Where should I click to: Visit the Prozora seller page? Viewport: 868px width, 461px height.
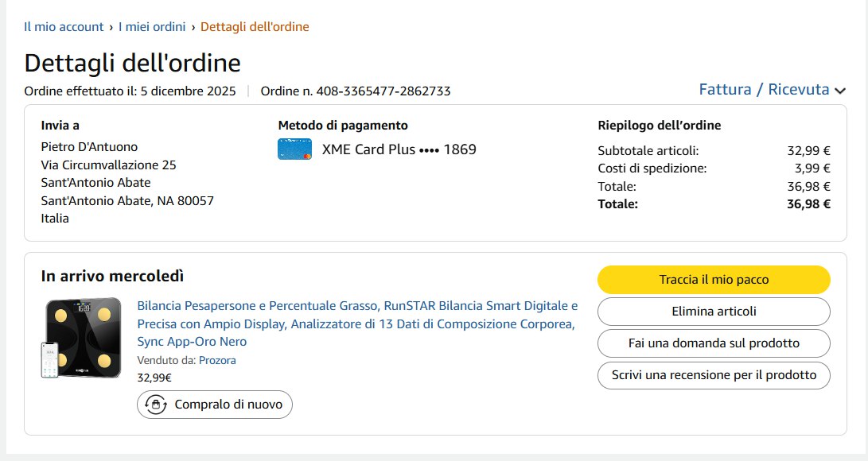[217, 360]
